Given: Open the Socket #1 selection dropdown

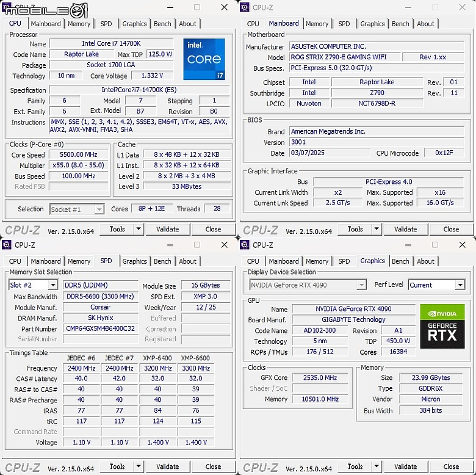Looking at the screenshot, I should [99, 209].
